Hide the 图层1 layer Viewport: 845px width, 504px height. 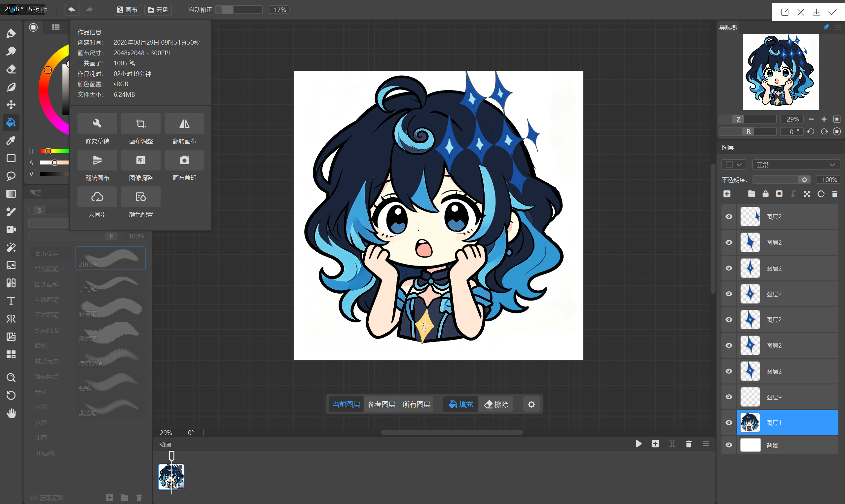coord(729,423)
